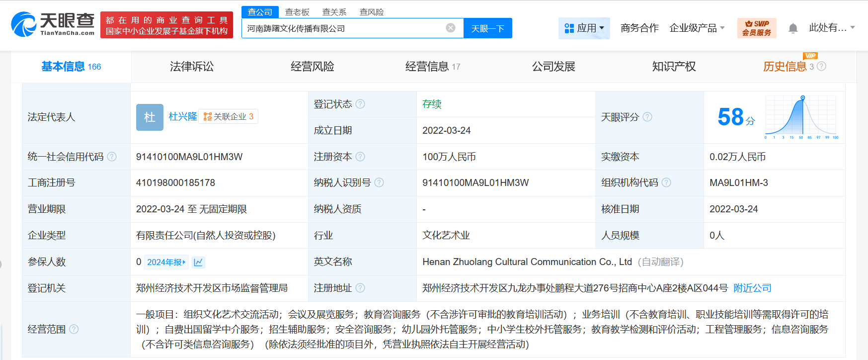Image resolution: width=868 pixels, height=360 pixels.
Task: Open the 应用 apps dropdown
Action: click(584, 28)
